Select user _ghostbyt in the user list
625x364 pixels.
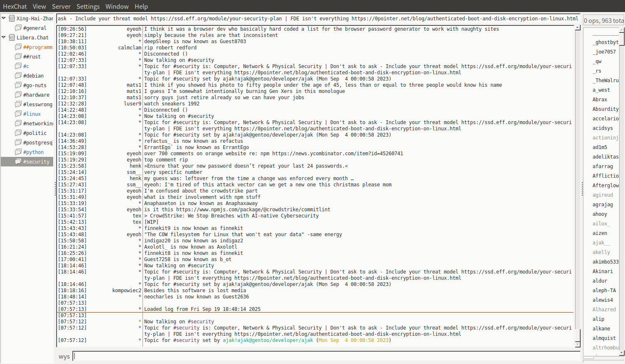pyautogui.click(x=605, y=42)
